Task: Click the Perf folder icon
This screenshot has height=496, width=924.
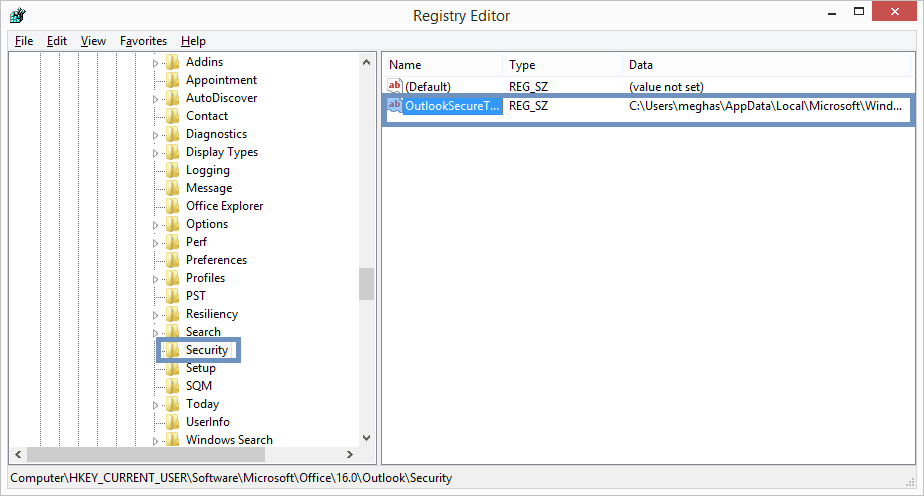Action: pos(173,242)
